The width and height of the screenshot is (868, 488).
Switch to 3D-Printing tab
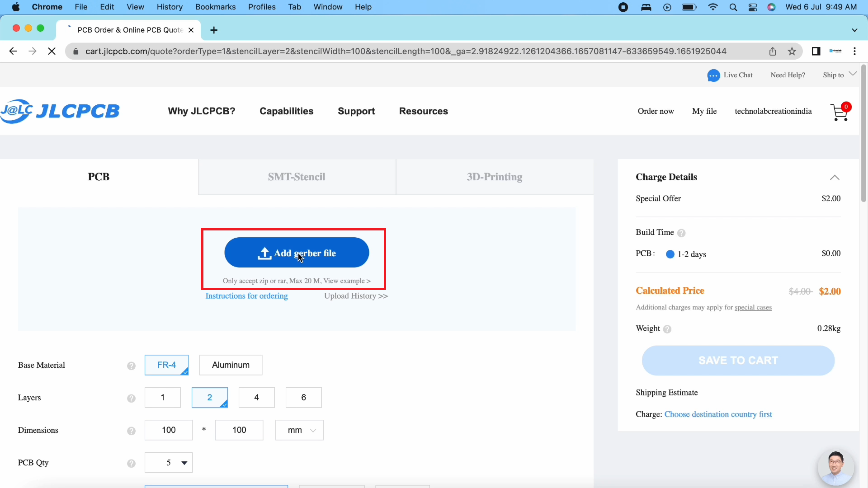click(495, 177)
